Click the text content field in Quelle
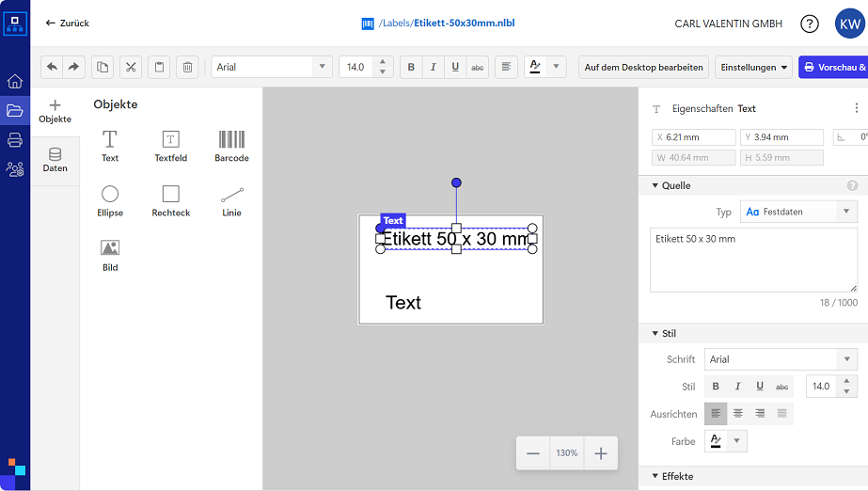Image resolution: width=868 pixels, height=491 pixels. (753, 260)
